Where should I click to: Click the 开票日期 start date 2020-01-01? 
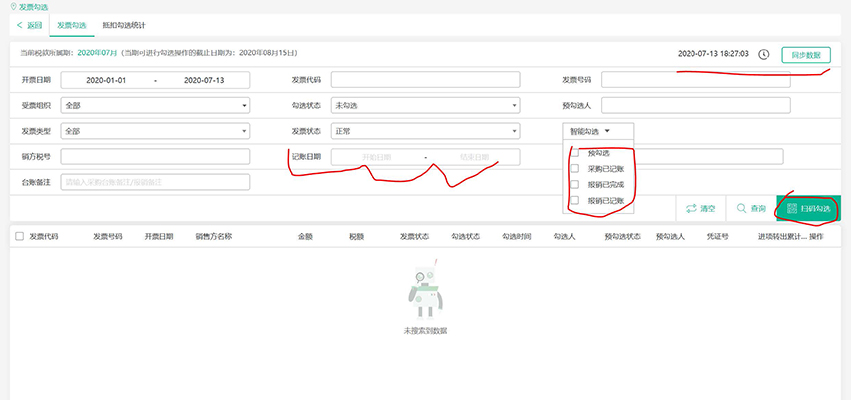(x=106, y=80)
